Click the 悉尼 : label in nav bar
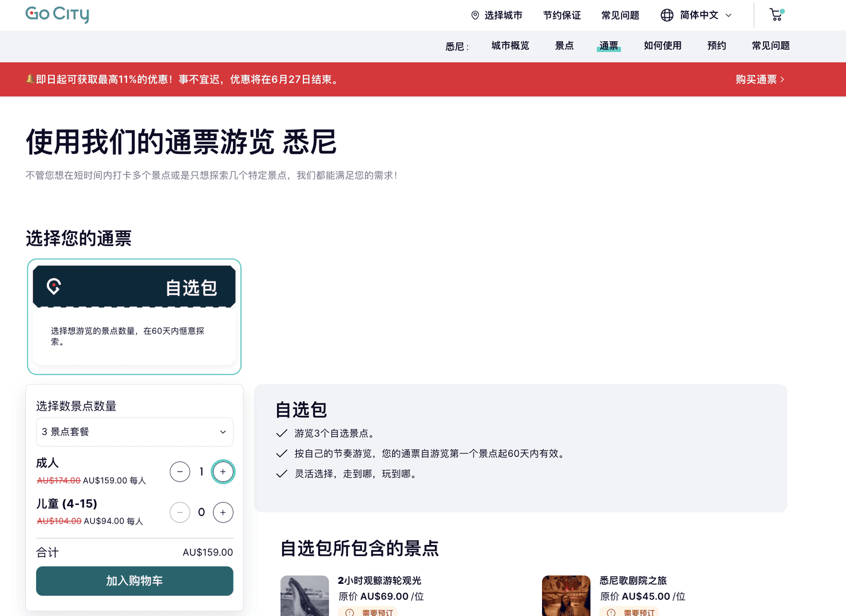 pyautogui.click(x=457, y=46)
